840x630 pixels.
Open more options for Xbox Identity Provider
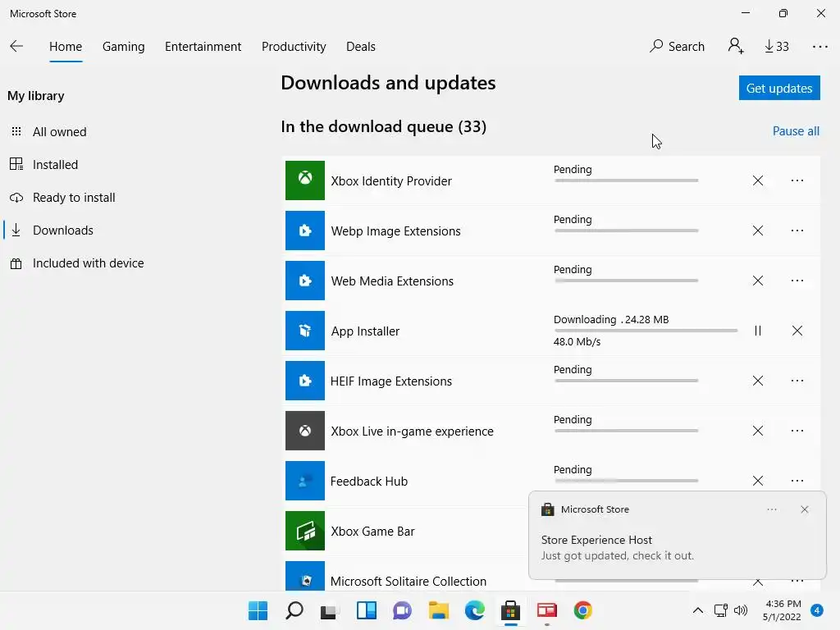tap(797, 180)
